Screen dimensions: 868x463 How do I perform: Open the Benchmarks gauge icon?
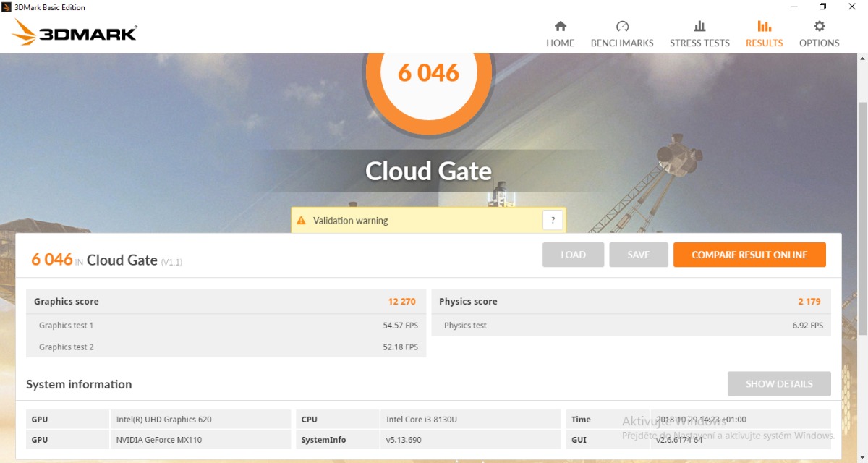[622, 27]
